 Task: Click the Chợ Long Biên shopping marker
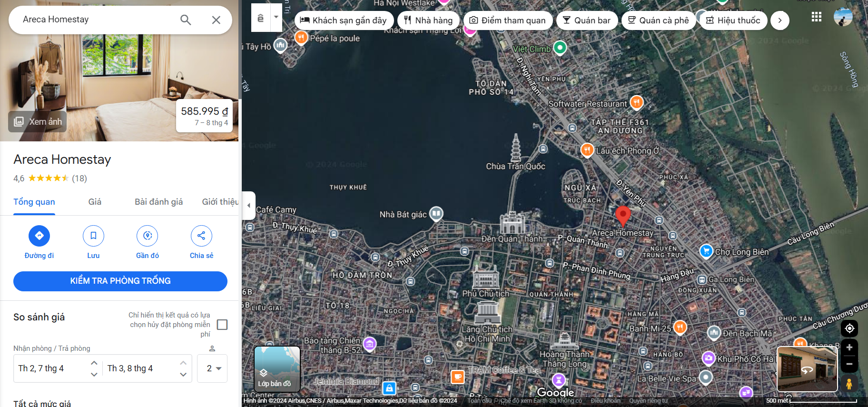[706, 251]
